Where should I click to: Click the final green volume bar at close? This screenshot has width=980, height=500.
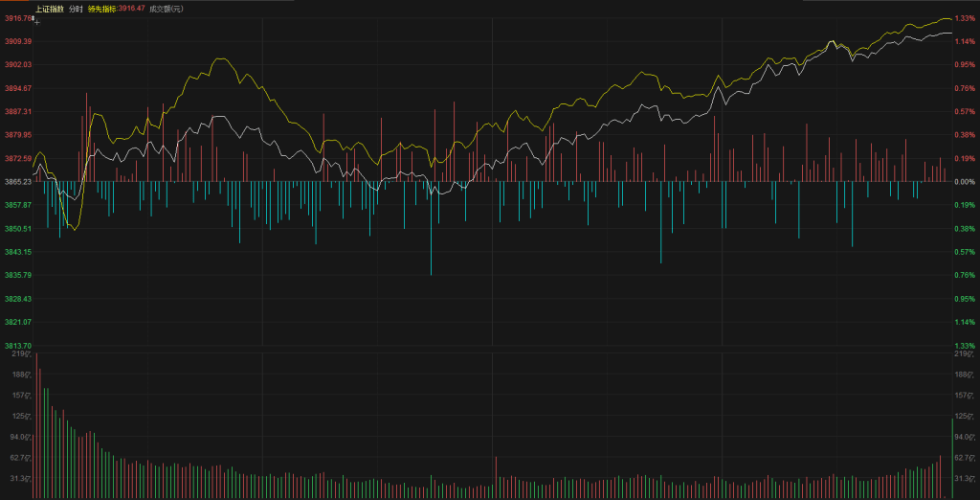coord(952,458)
